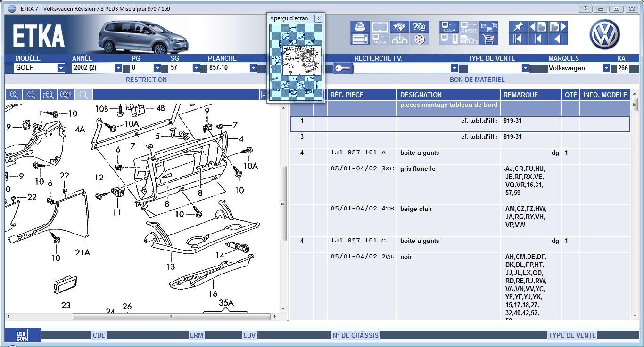Screen dimensions: 644x347
Task: Click the wheel rim icon
Action: pos(419,39)
